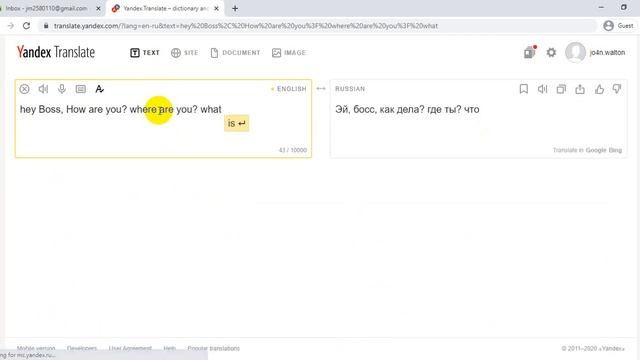Switch to the Site translation tab
Viewport: 640px width, 360px height.
[184, 53]
